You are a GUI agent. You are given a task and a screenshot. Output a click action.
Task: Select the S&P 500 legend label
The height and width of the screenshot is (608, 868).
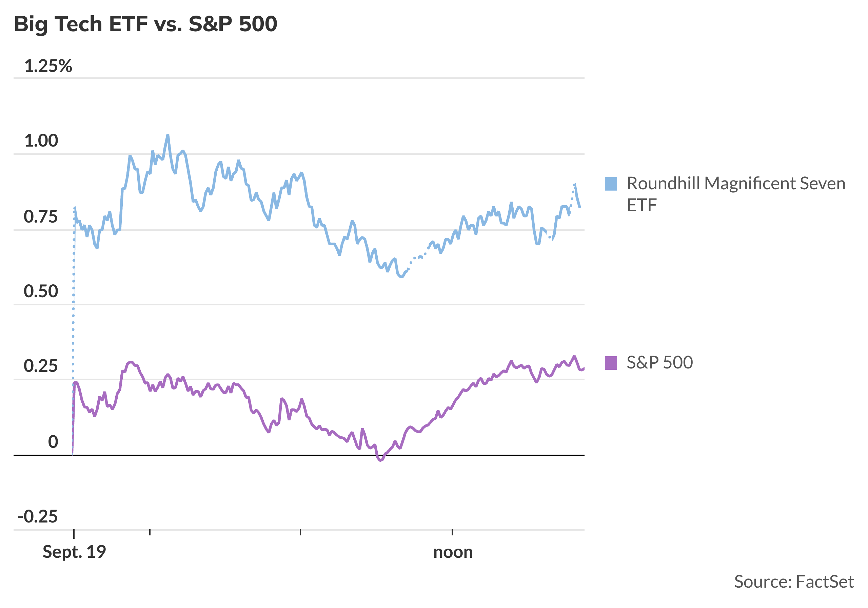point(659,362)
